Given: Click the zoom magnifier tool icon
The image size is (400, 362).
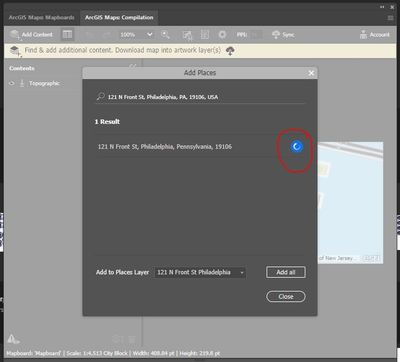Looking at the screenshot, I should click(165, 34).
